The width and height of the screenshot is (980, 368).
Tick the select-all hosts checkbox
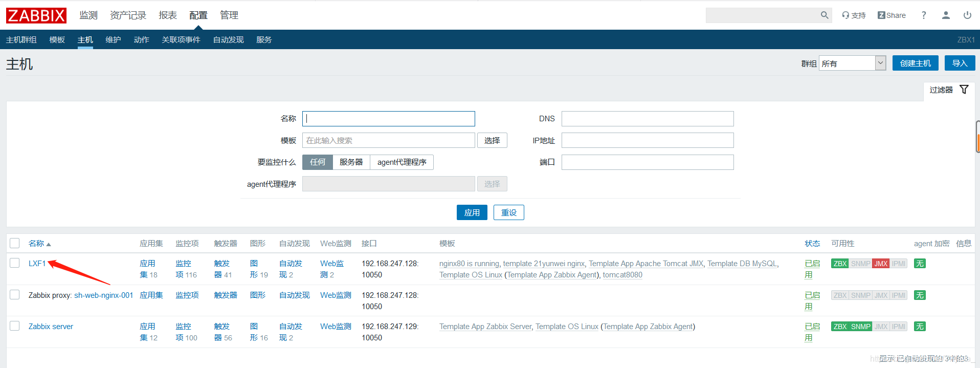click(x=15, y=243)
